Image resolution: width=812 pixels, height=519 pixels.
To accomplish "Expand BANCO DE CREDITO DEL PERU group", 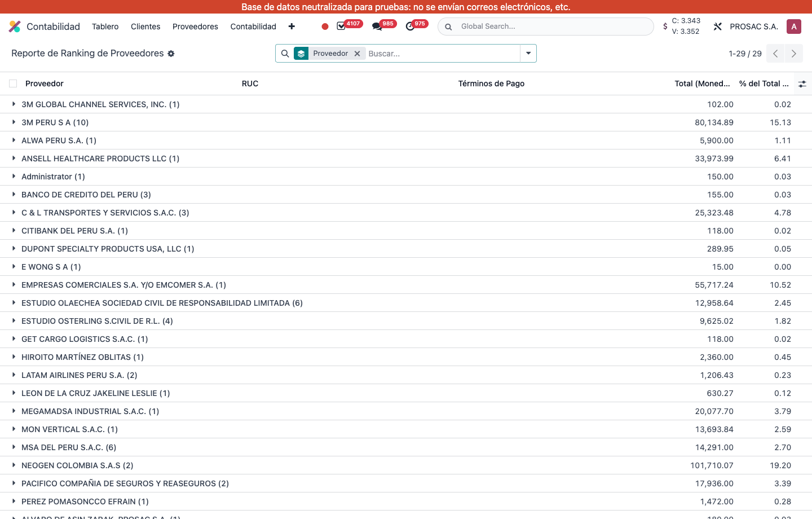I will pos(14,195).
